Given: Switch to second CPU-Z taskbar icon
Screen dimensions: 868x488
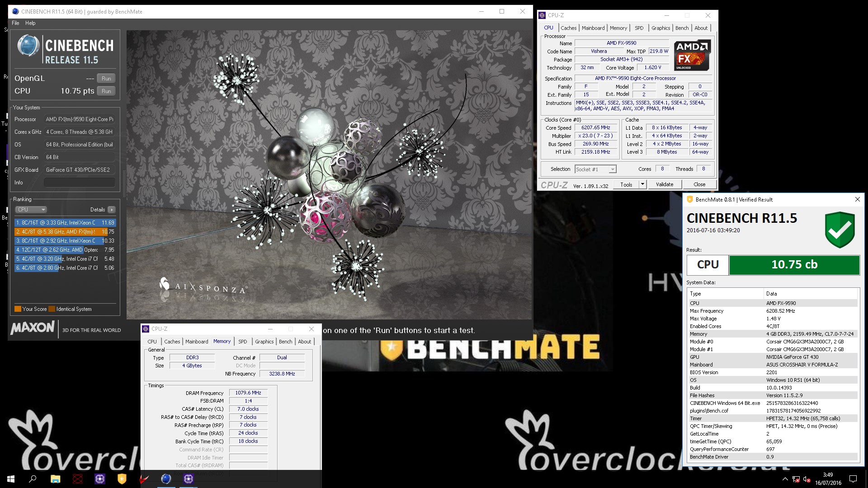Looking at the screenshot, I should (x=189, y=479).
